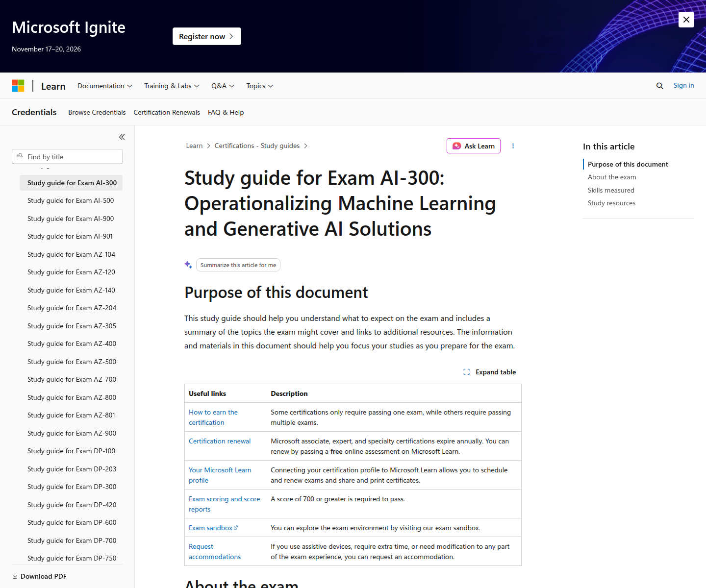Go to Learn home link
Viewport: 706px width, 588px height.
tap(53, 86)
